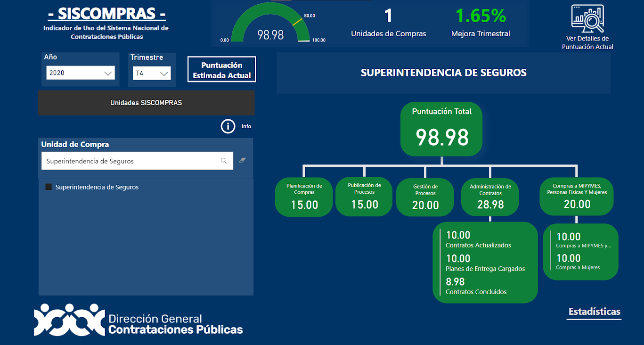The height and width of the screenshot is (345, 644).
Task: Open the Estadísticas link
Action: 594,312
